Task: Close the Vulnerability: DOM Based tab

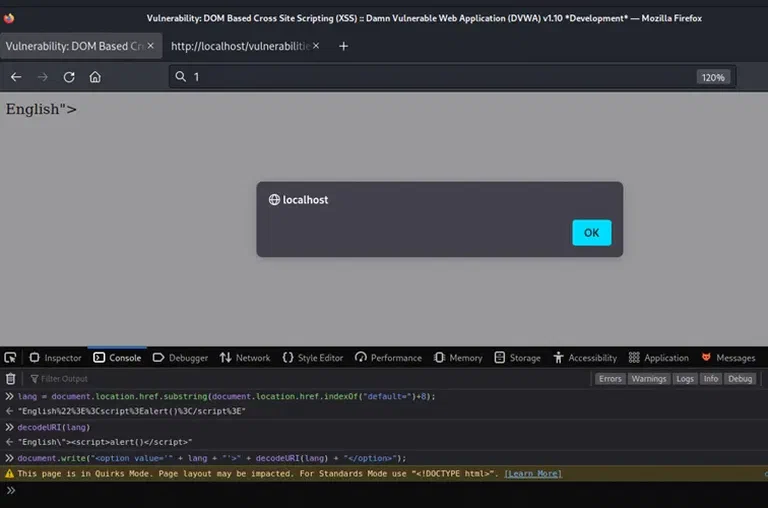Action: coord(150,46)
